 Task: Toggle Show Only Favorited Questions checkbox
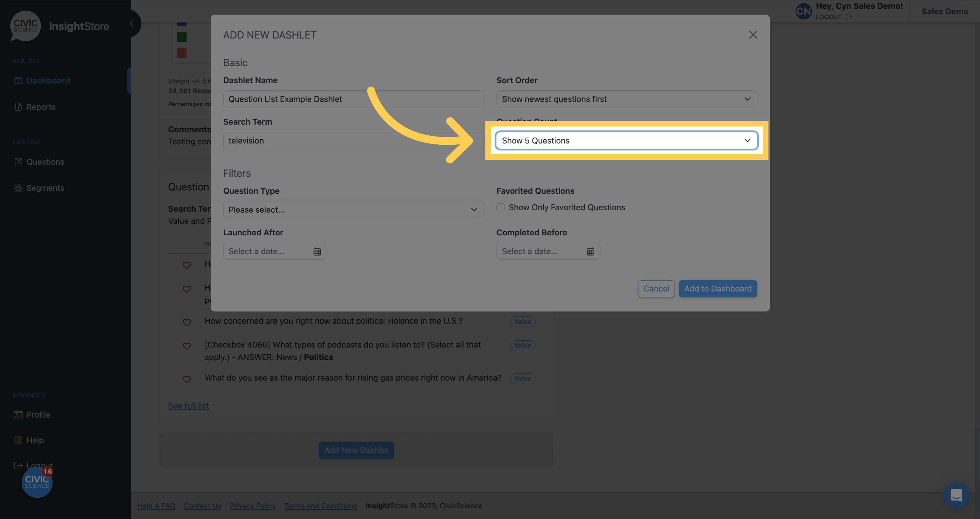[500, 207]
